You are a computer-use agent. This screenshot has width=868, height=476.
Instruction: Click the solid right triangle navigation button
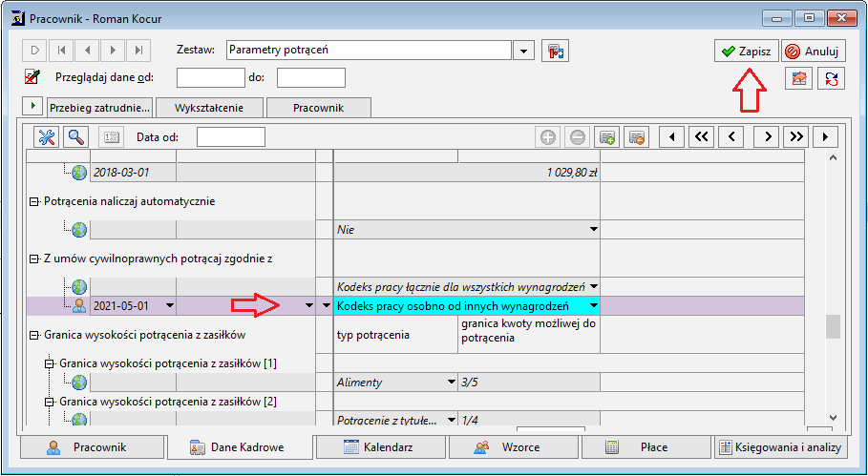(825, 137)
